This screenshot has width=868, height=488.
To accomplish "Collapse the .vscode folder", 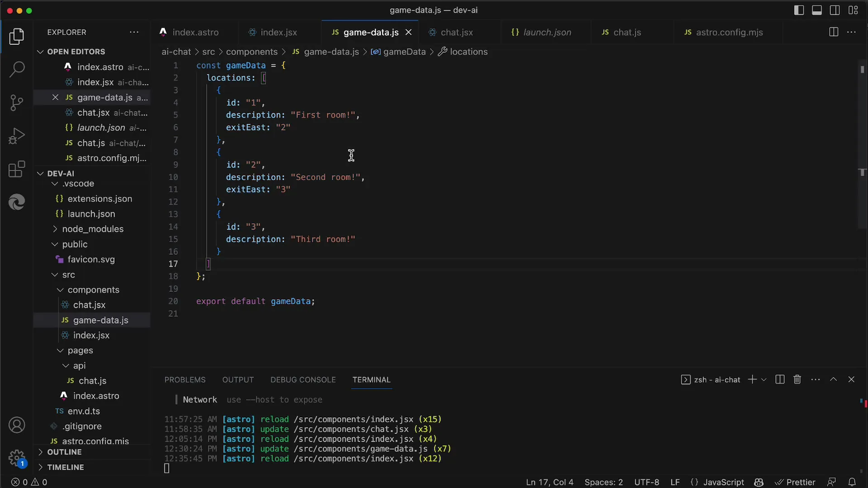I will pyautogui.click(x=78, y=184).
